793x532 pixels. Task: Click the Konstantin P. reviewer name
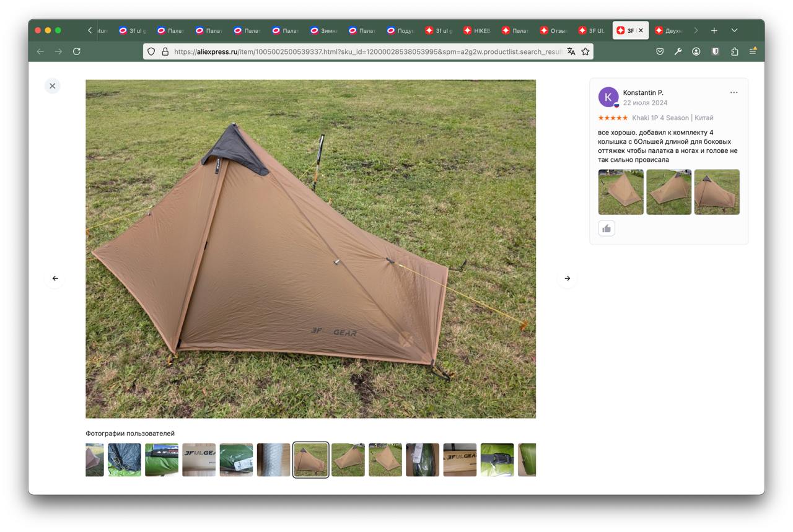click(643, 93)
